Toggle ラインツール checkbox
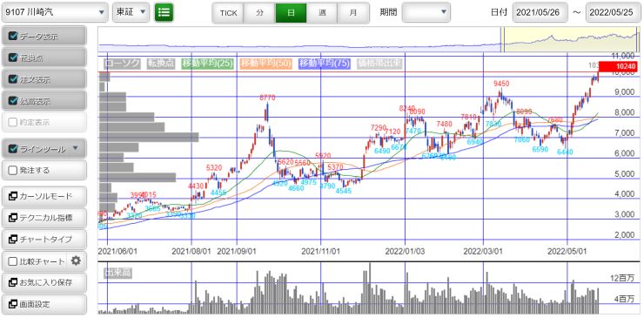 [x=13, y=149]
